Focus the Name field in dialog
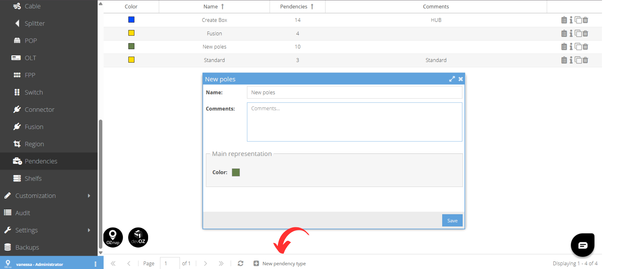Viewport: 644px width, 269px height. pos(354,92)
